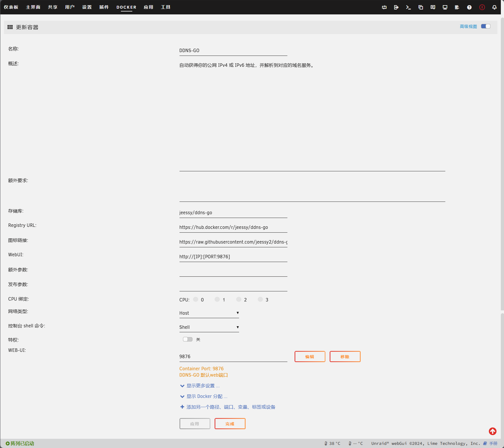This screenshot has height=448, width=504.
Task: Click the logout icon in header
Action: pyautogui.click(x=396, y=7)
